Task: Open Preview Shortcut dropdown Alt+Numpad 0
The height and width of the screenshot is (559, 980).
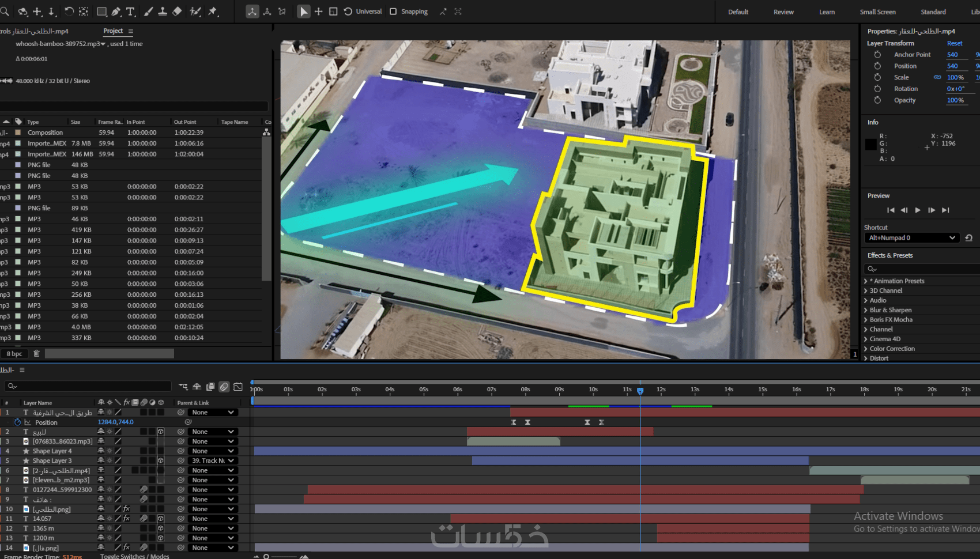Action: [911, 238]
